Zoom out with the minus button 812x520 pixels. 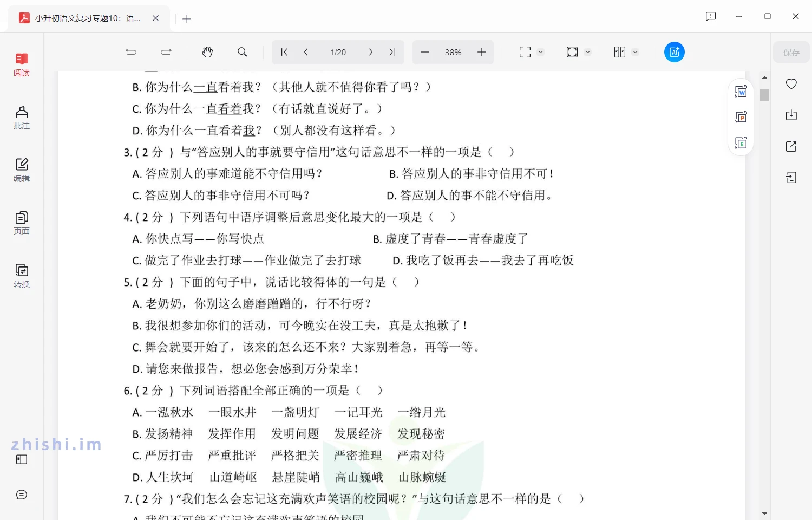(425, 52)
